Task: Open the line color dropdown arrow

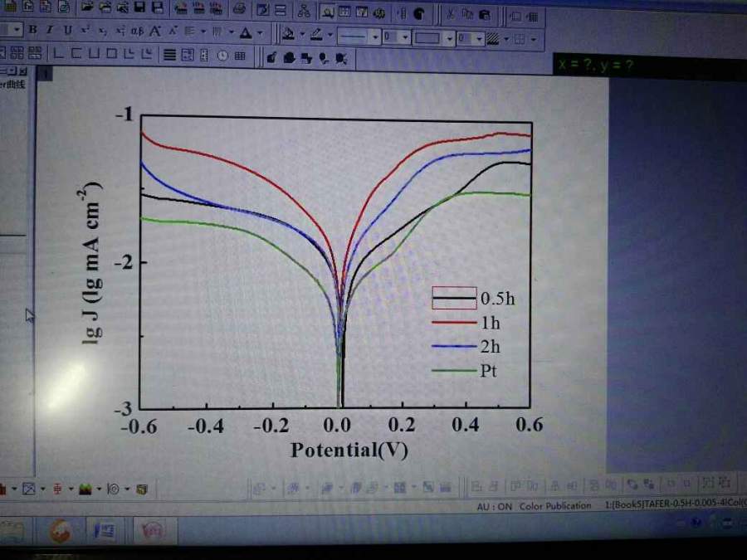Action: [x=330, y=35]
